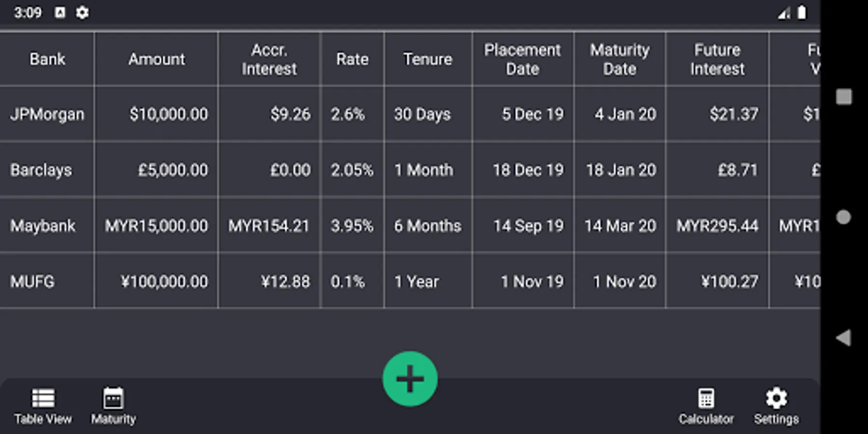Open the Table View tab
Viewport: 868px width, 434px height.
pos(43,406)
